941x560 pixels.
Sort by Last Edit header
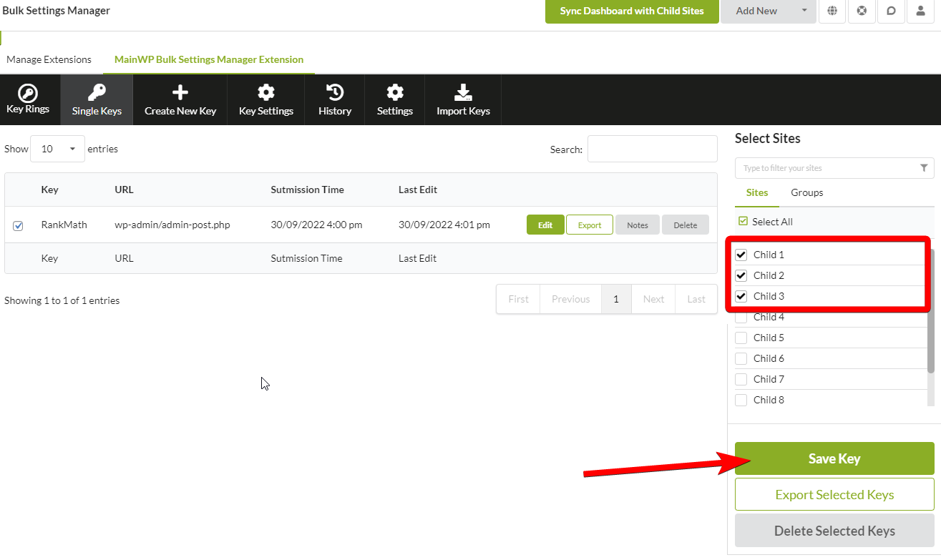pyautogui.click(x=418, y=190)
